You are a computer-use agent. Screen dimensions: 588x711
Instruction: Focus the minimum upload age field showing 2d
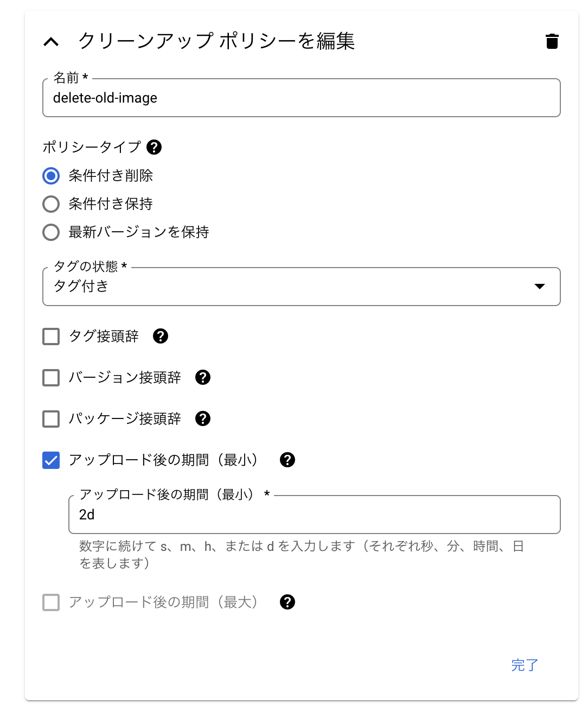tap(314, 515)
